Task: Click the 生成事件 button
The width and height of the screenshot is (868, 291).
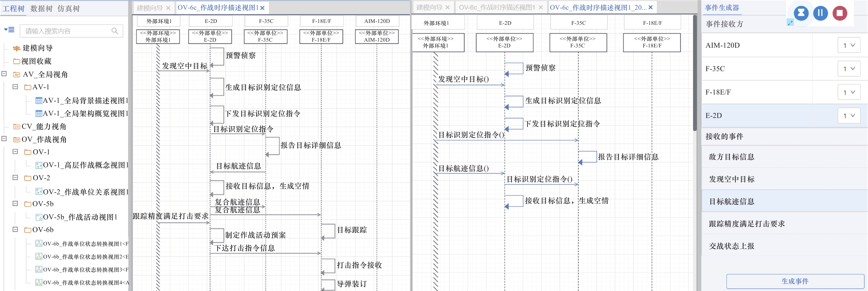Action: pyautogui.click(x=794, y=281)
